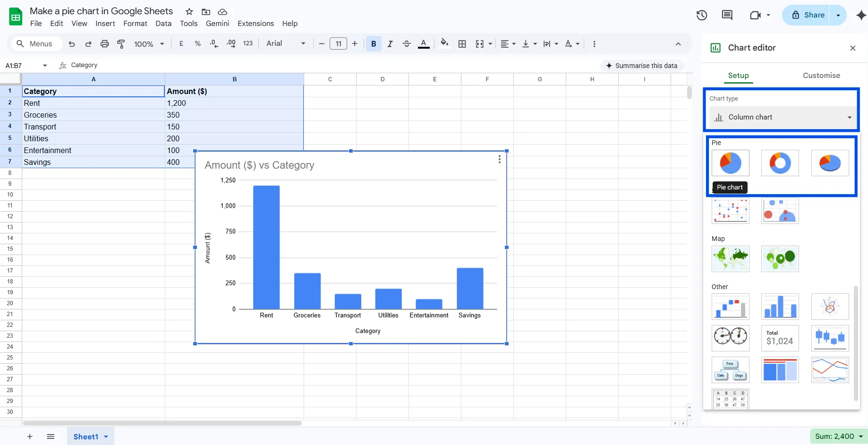This screenshot has width=868, height=445.
Task: Select the Pie chart thumbnail
Action: (730, 163)
